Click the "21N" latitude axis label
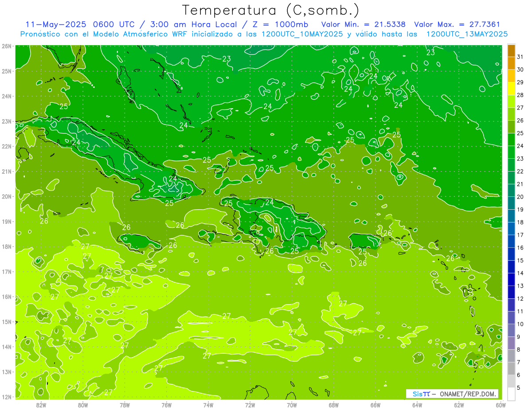 (x=7, y=171)
